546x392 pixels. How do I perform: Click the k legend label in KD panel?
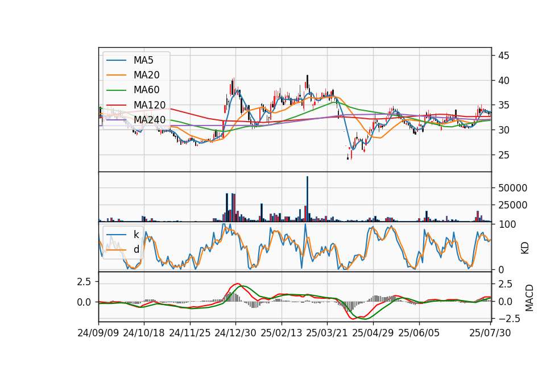pos(136,235)
